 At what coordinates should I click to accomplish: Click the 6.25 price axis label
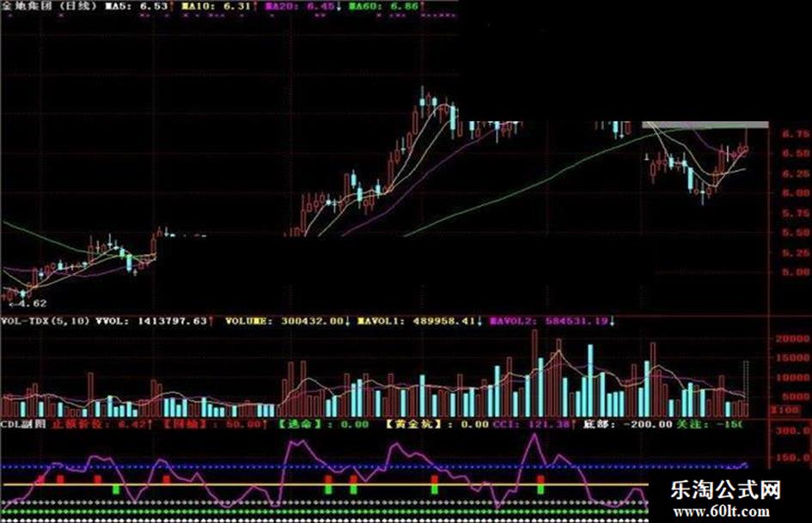(796, 173)
